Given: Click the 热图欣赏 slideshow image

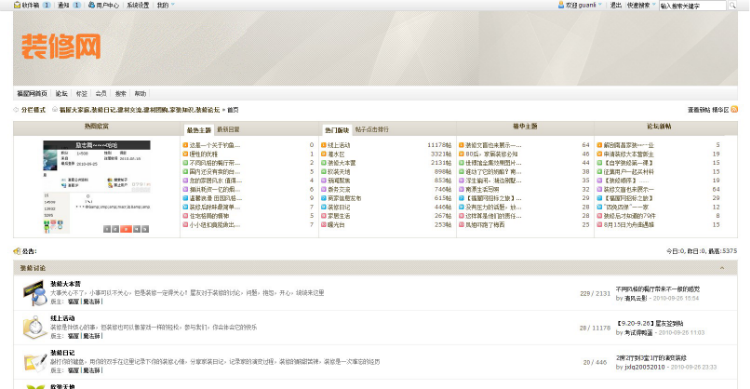Looking at the screenshot, I should click(97, 187).
